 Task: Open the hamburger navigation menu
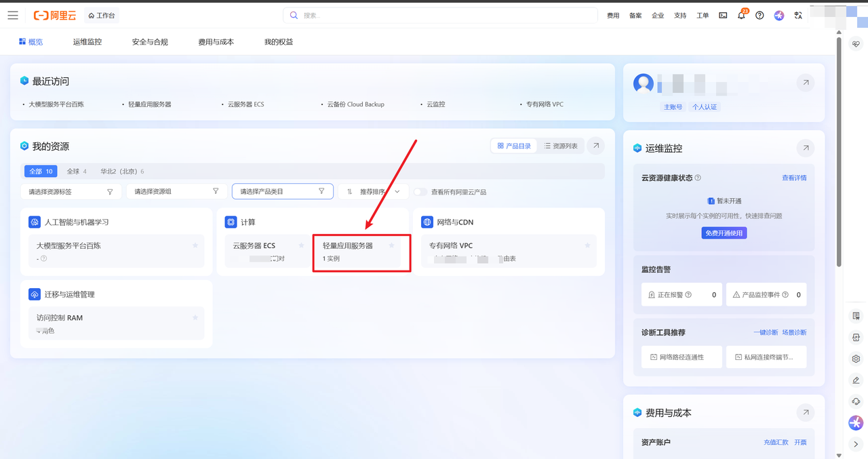pos(13,15)
